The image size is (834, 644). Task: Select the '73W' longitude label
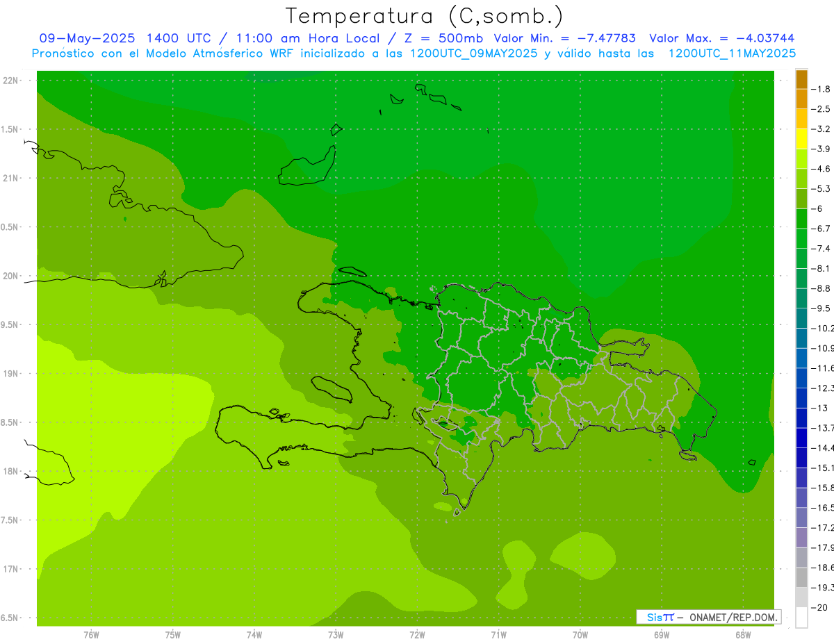click(336, 635)
